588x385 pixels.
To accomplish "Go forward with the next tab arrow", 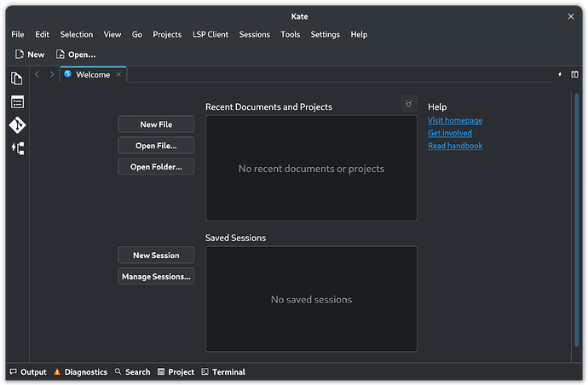I will (x=52, y=75).
